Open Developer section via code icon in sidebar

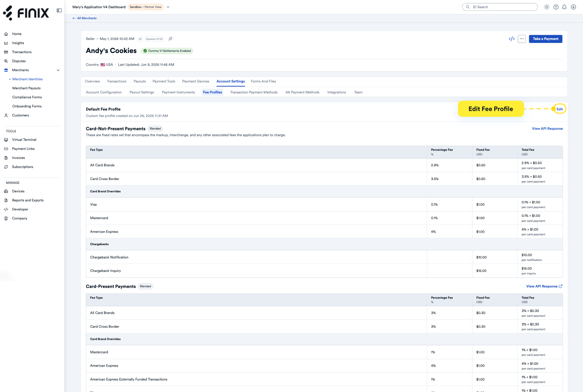(6, 210)
